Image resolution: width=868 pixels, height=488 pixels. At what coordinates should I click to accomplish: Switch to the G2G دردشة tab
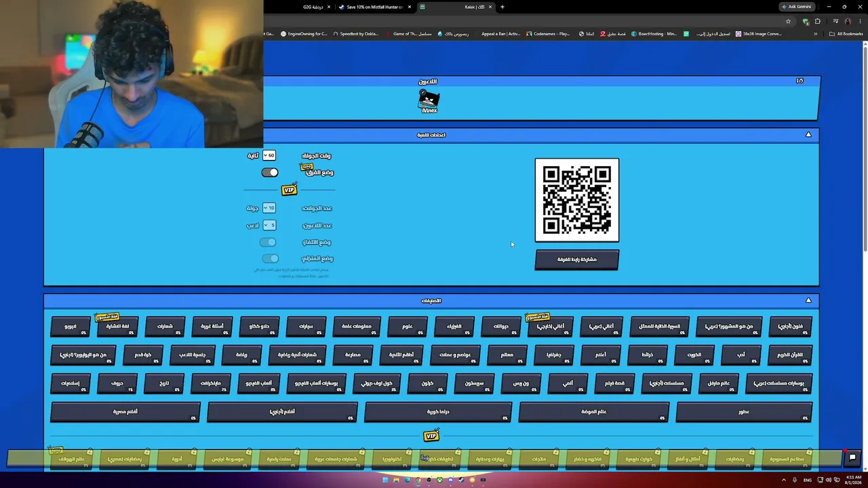313,7
